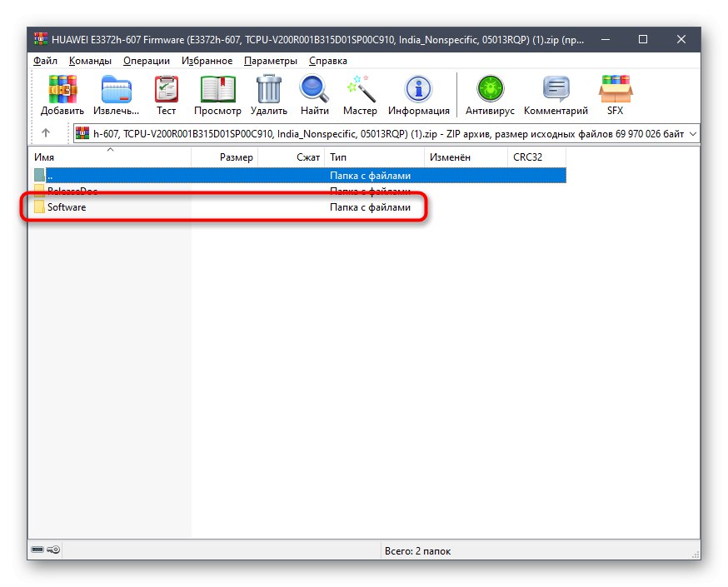Screen dimensions: 728x587
Task: Sort by the Изменён column header
Action: [466, 157]
